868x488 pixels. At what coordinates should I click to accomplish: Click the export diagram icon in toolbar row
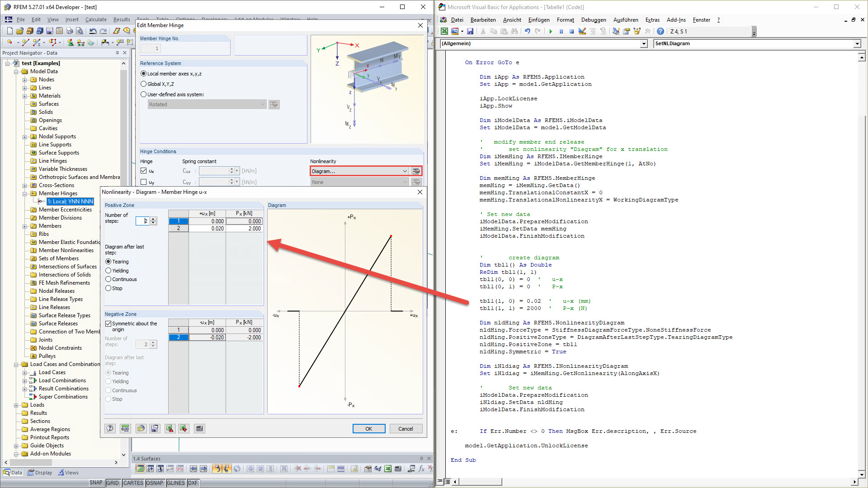click(x=185, y=428)
